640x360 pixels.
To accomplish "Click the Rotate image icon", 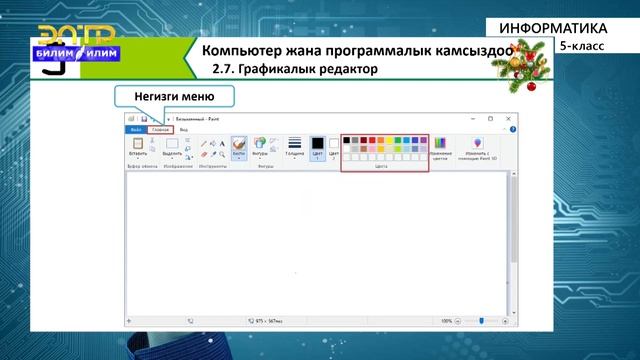I will point(187,157).
